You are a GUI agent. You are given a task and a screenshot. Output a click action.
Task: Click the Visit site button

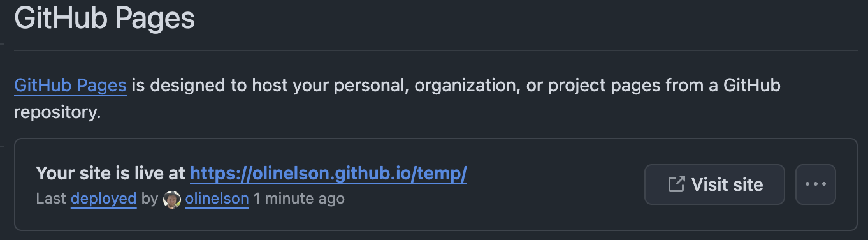[x=714, y=184]
